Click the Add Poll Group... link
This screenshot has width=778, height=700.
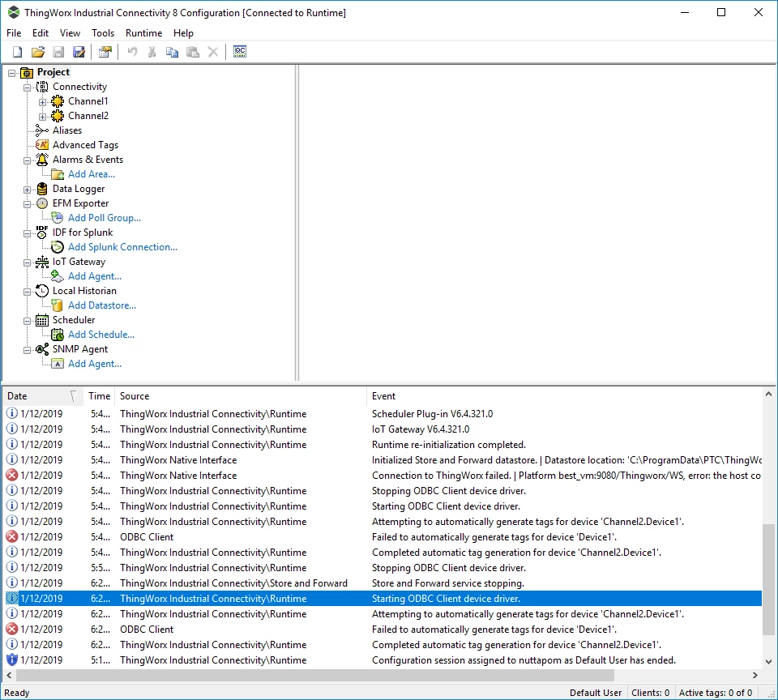click(x=105, y=218)
